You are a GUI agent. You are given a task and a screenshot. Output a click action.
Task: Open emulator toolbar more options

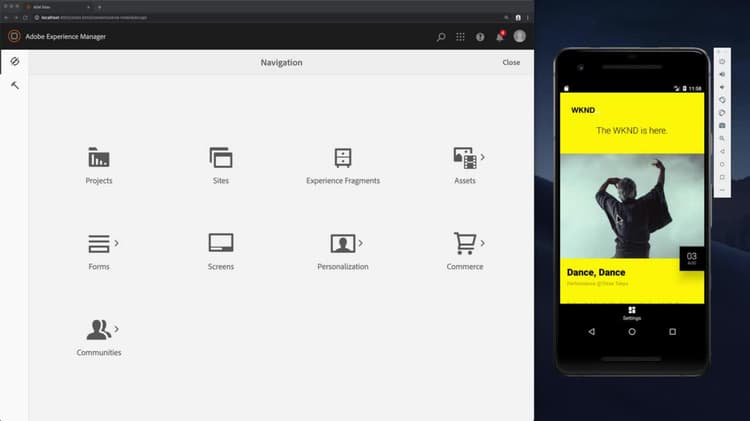coord(722,190)
